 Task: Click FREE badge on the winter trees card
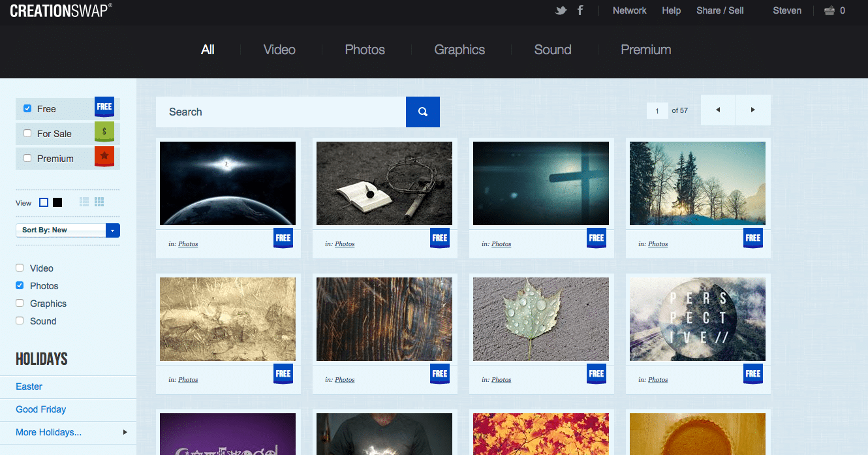coord(753,238)
